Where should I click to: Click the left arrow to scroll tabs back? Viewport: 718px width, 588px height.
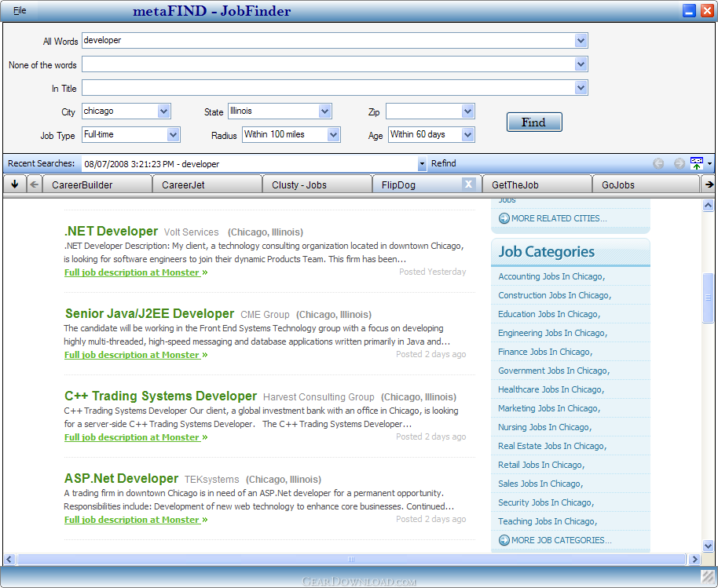[x=34, y=184]
